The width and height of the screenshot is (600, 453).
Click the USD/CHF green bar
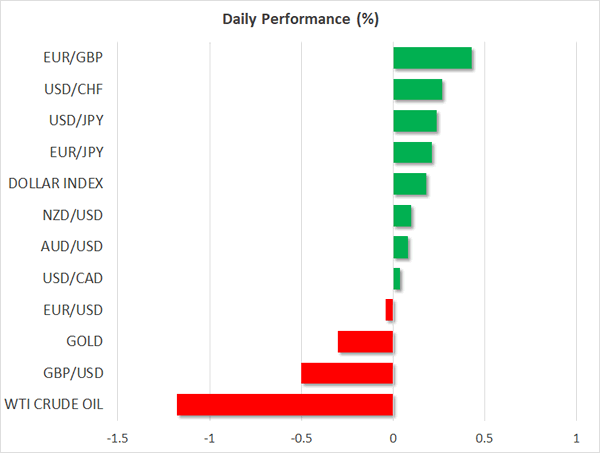(x=417, y=90)
